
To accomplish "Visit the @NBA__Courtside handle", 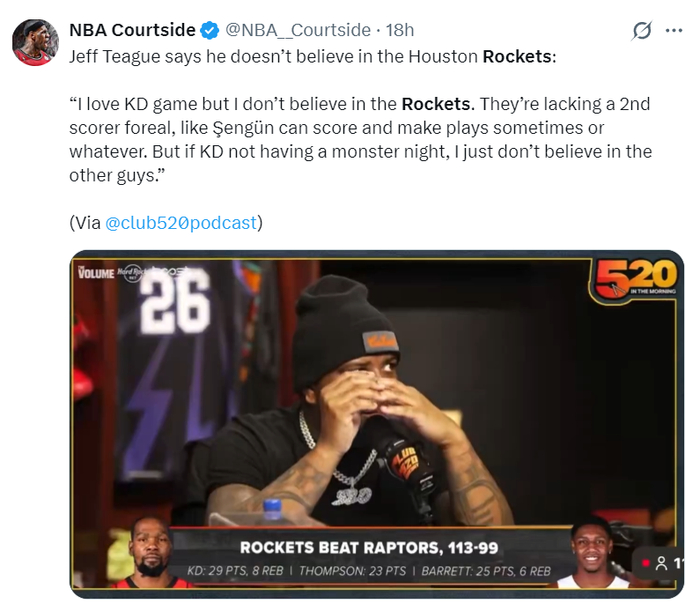I will click(298, 30).
